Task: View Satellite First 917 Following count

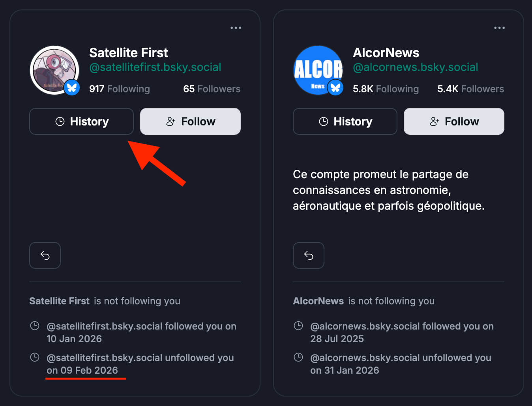Action: 119,89
